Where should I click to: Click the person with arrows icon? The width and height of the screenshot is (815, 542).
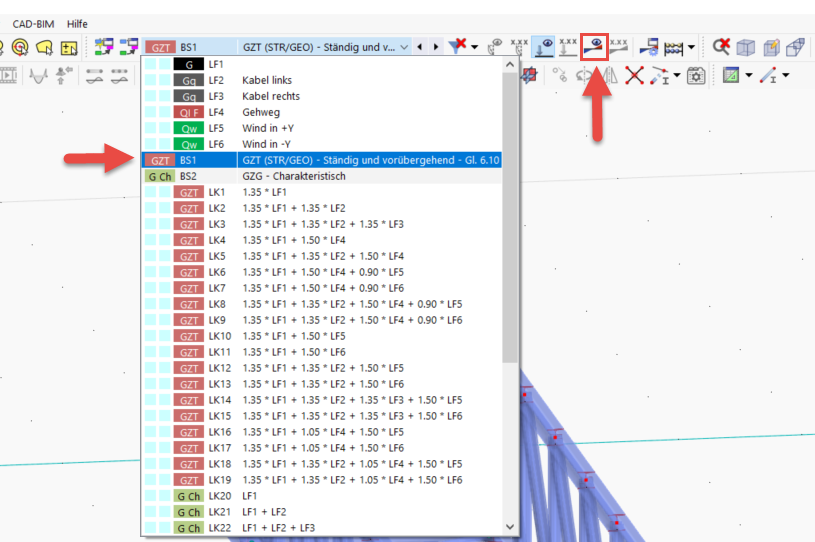(x=63, y=76)
